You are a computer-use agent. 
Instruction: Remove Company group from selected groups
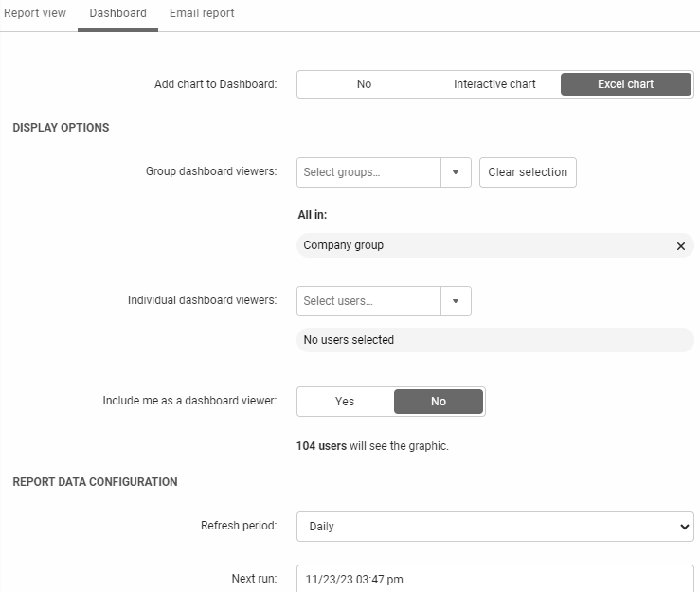[x=680, y=246]
